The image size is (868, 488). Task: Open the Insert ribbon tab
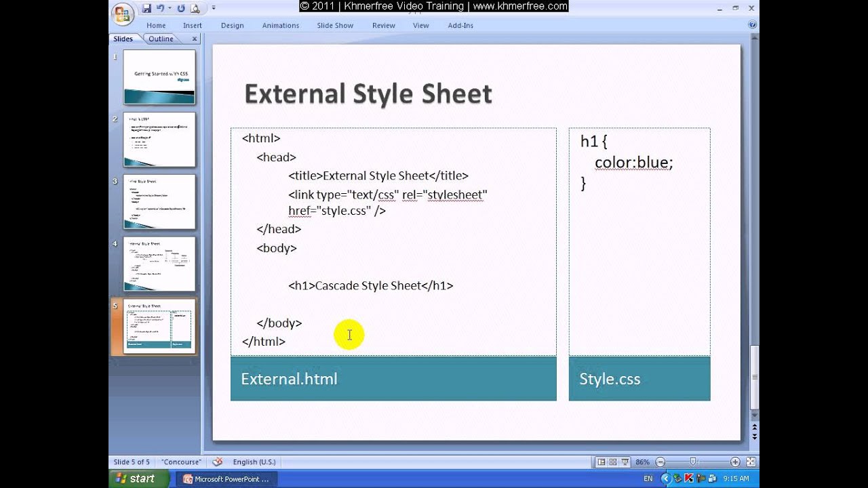click(193, 25)
